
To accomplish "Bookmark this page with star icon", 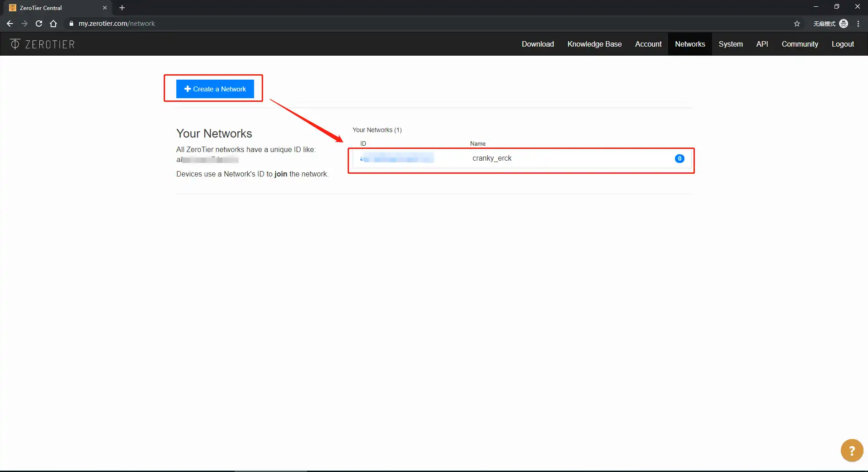I will [797, 24].
